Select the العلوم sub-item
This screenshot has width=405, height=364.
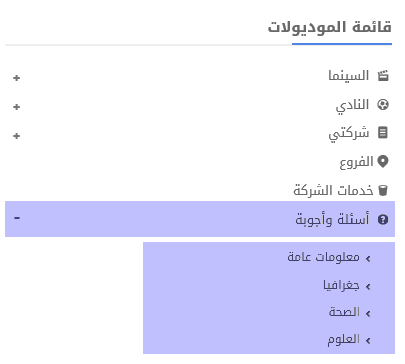pyautogui.click(x=343, y=339)
